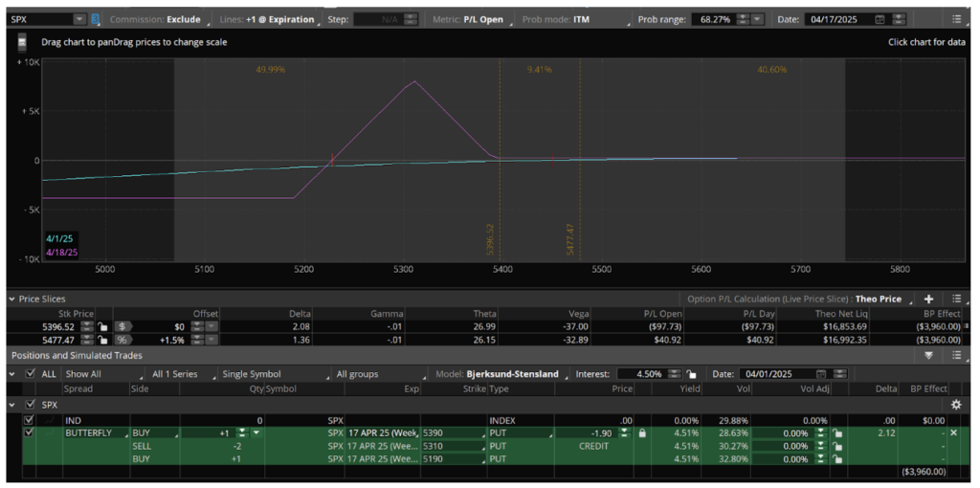This screenshot has width=980, height=488.
Task: Open the All groups dropdown
Action: click(x=380, y=374)
